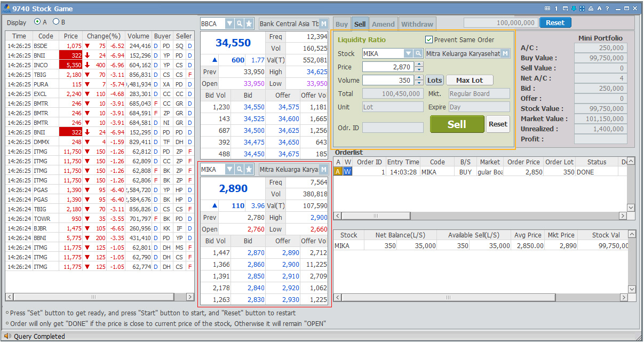Click the M badge next to Bank Central Asia

(x=324, y=23)
